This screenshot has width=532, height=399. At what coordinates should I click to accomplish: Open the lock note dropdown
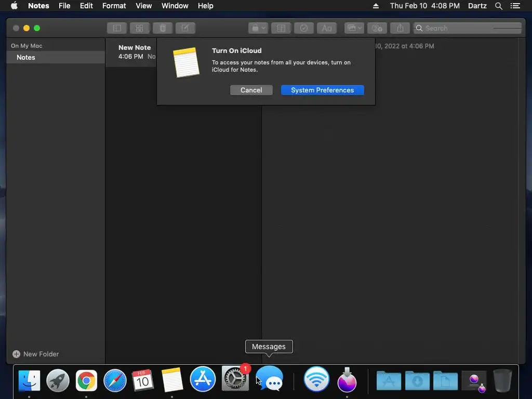(258, 28)
